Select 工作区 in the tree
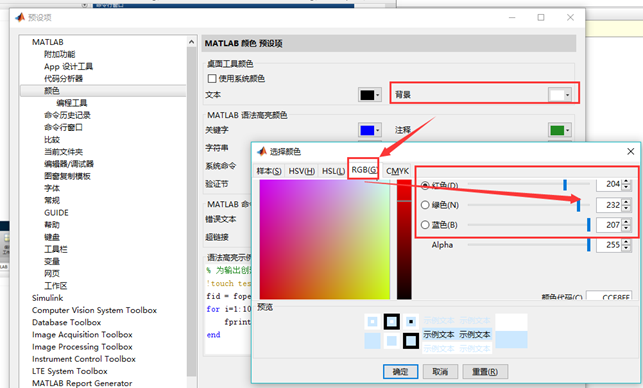 coord(56,286)
